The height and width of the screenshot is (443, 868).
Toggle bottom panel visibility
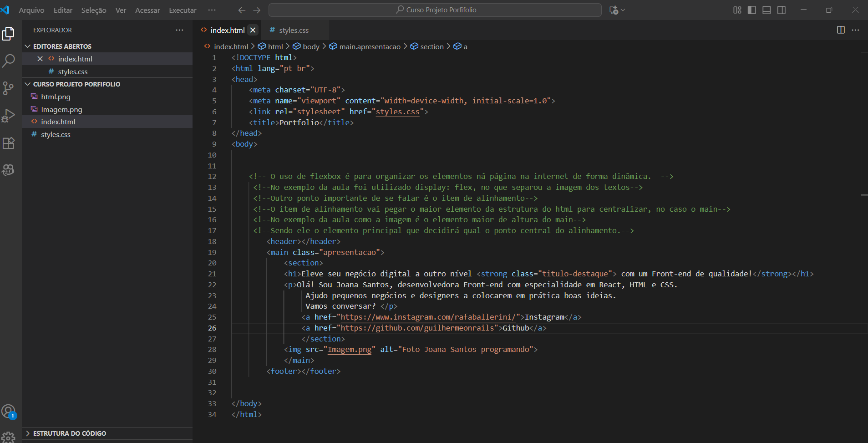pyautogui.click(x=766, y=10)
